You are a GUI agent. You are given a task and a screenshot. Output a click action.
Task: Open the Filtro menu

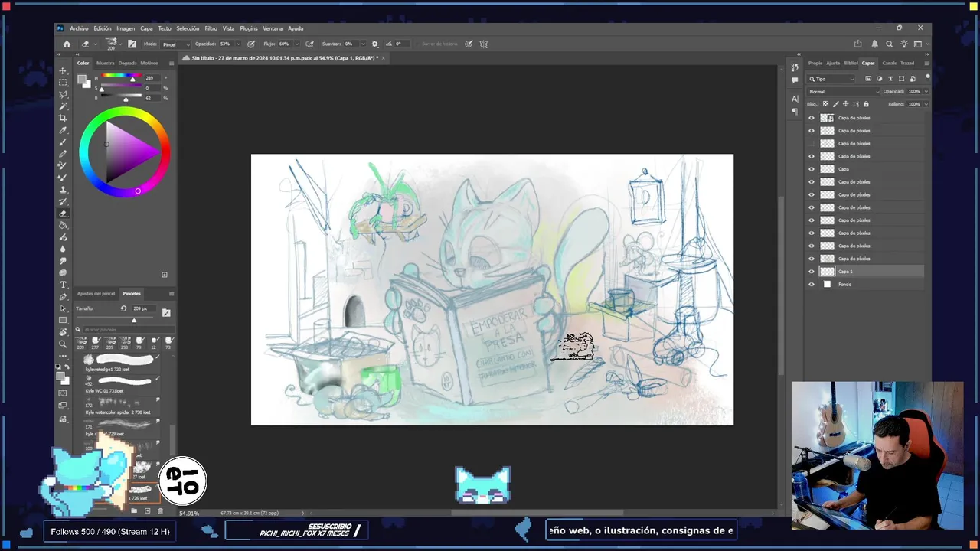(x=211, y=28)
